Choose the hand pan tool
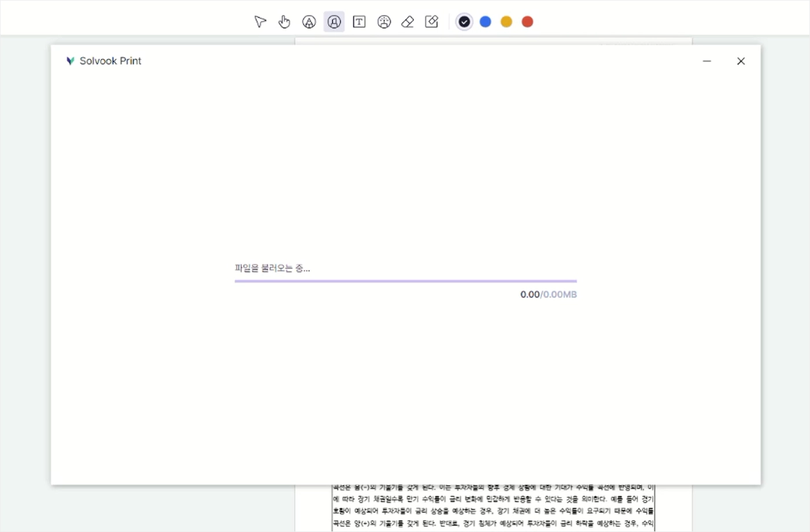The width and height of the screenshot is (810, 532). 284,22
